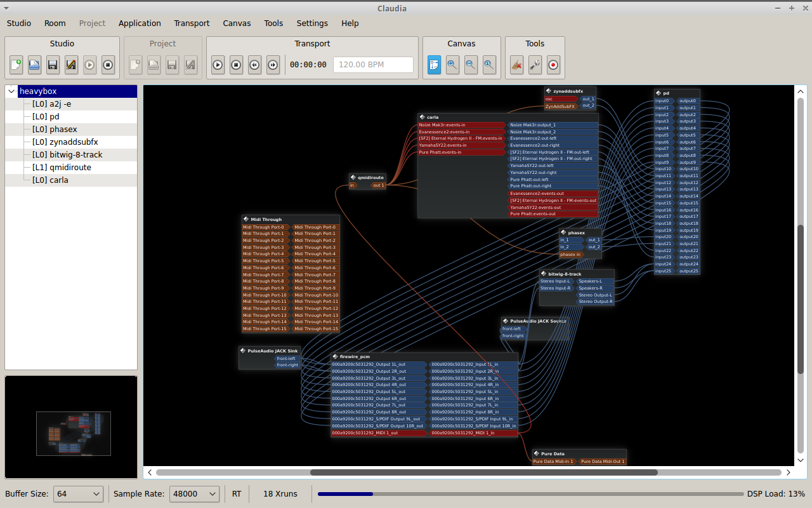Viewport: 812px width, 508px height.
Task: Click the Save Studio icon
Action: [53, 64]
